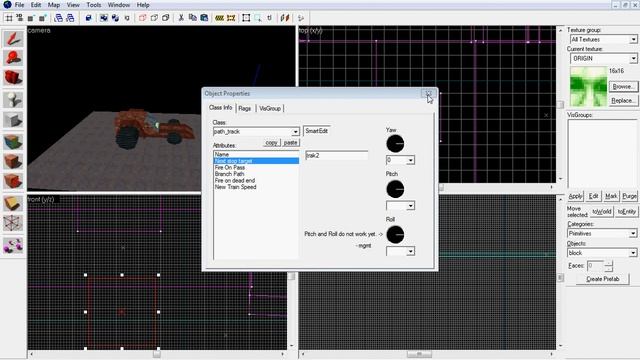
Task: Open the Tools menu
Action: (x=93, y=5)
